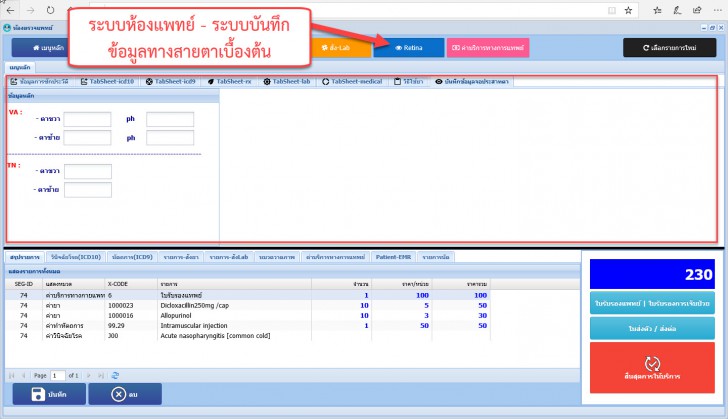Open the blue Retina button

[x=409, y=47]
